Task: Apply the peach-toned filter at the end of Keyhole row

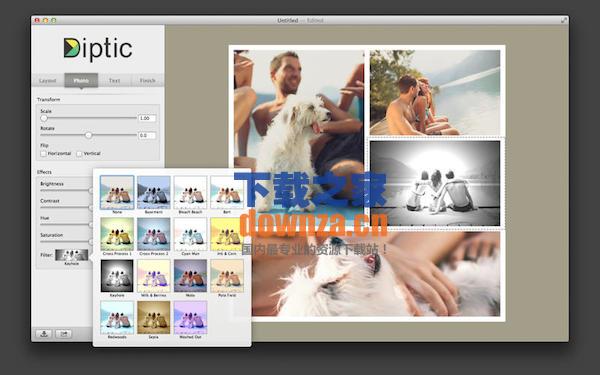Action: click(227, 276)
